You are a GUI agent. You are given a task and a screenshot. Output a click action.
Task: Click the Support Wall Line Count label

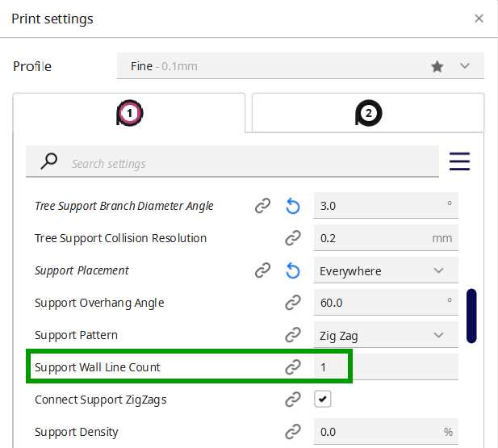coord(97,367)
